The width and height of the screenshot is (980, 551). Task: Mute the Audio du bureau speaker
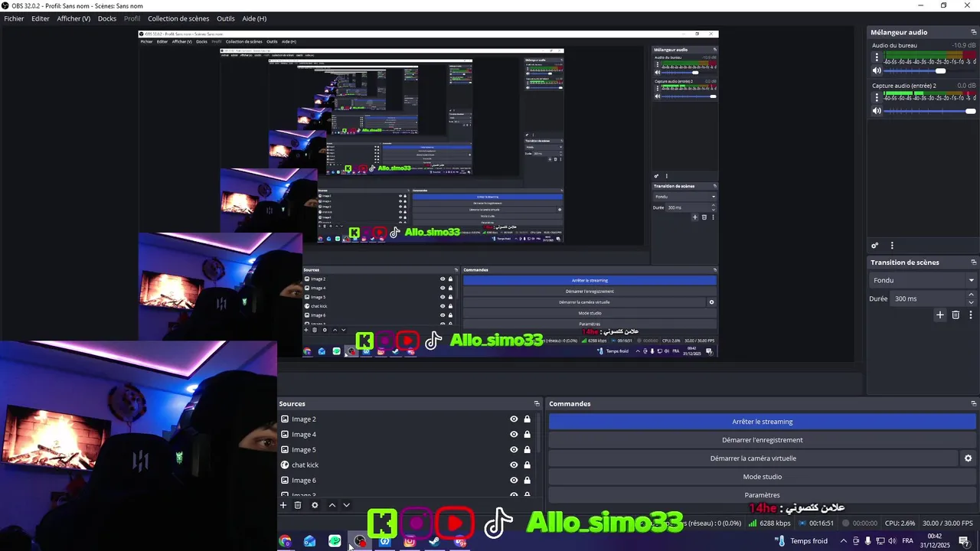point(877,70)
